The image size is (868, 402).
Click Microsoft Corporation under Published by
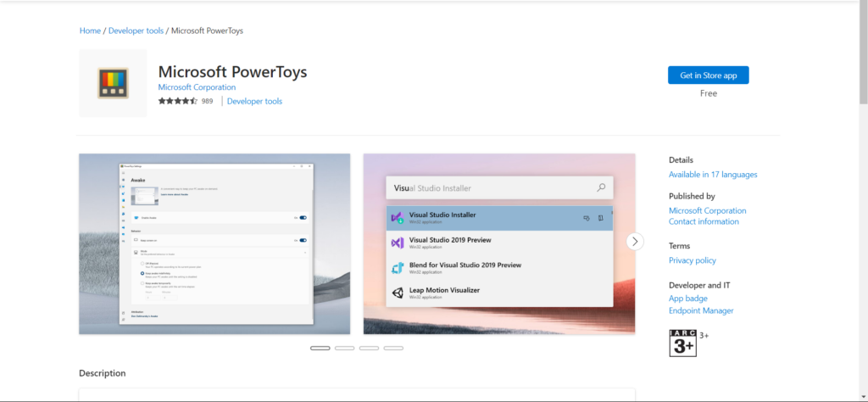coord(707,210)
